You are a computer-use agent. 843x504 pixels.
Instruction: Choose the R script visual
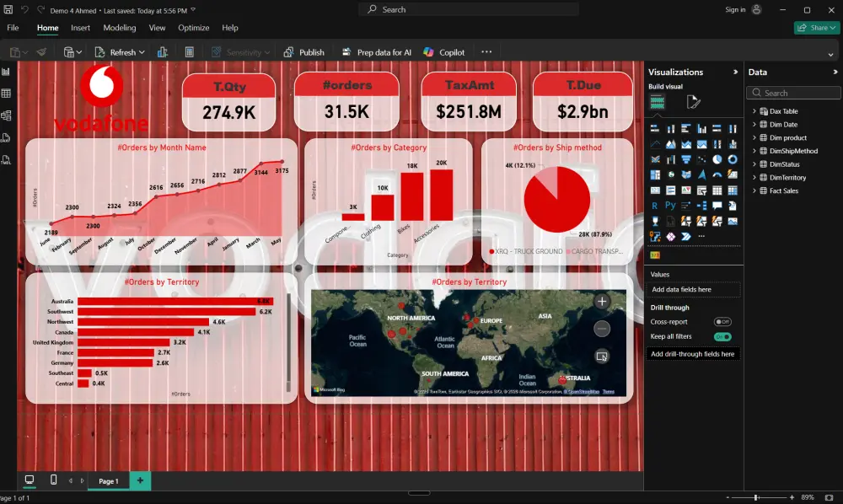(655, 206)
